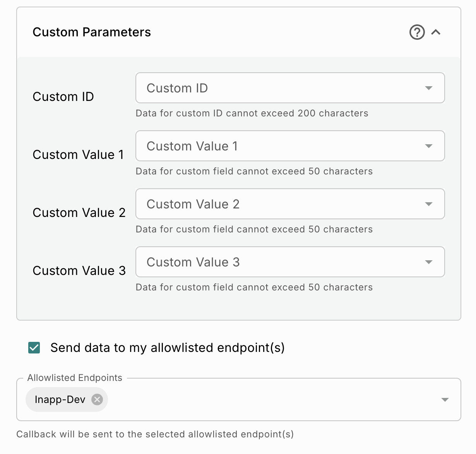Click the Custom ID dropdown arrow
The image size is (476, 454).
click(428, 88)
